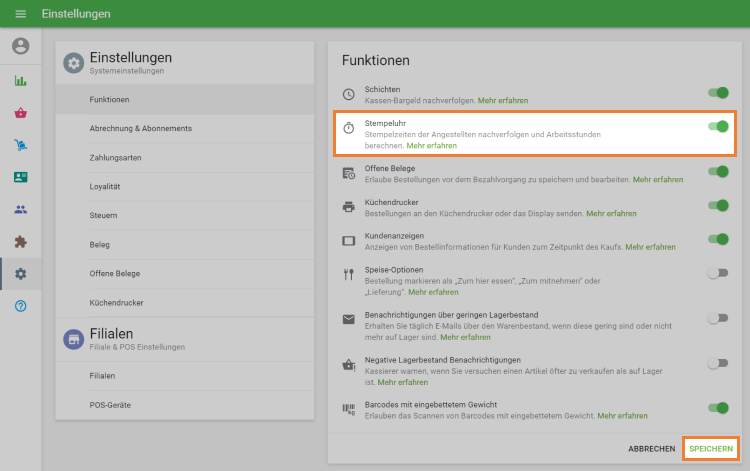Open the inventory management cart icon
The image size is (750, 471).
point(20,145)
